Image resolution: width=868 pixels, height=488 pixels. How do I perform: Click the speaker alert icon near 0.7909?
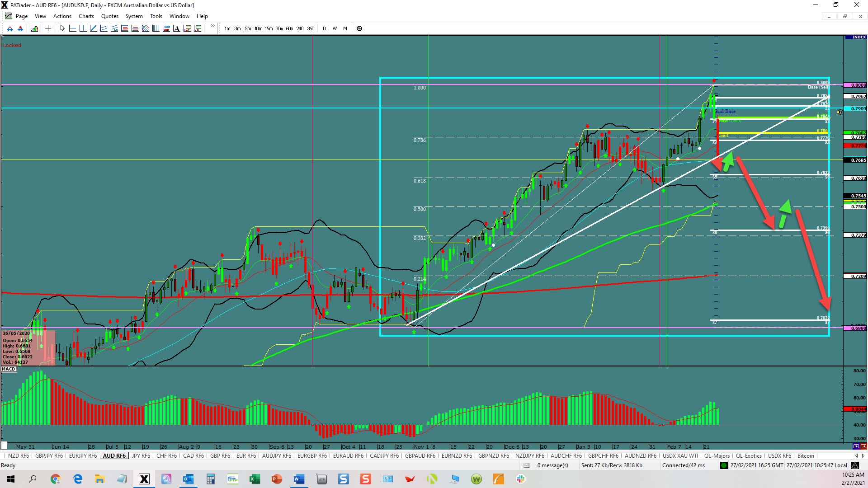point(839,112)
